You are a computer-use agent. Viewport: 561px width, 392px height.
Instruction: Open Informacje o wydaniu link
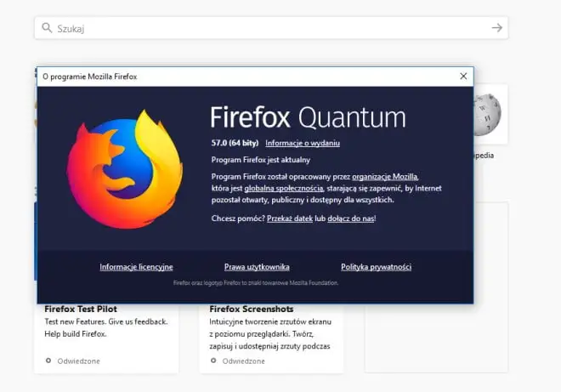303,143
